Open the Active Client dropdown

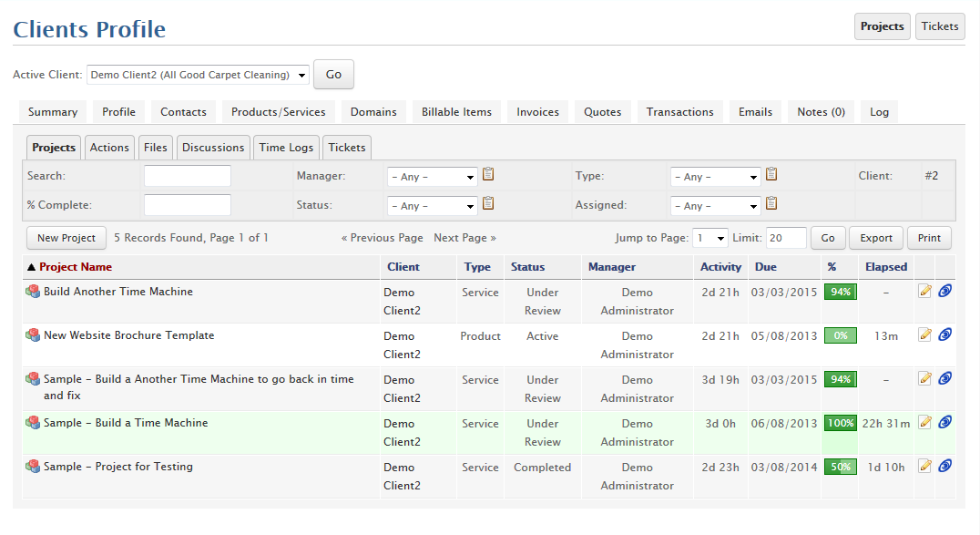point(198,75)
